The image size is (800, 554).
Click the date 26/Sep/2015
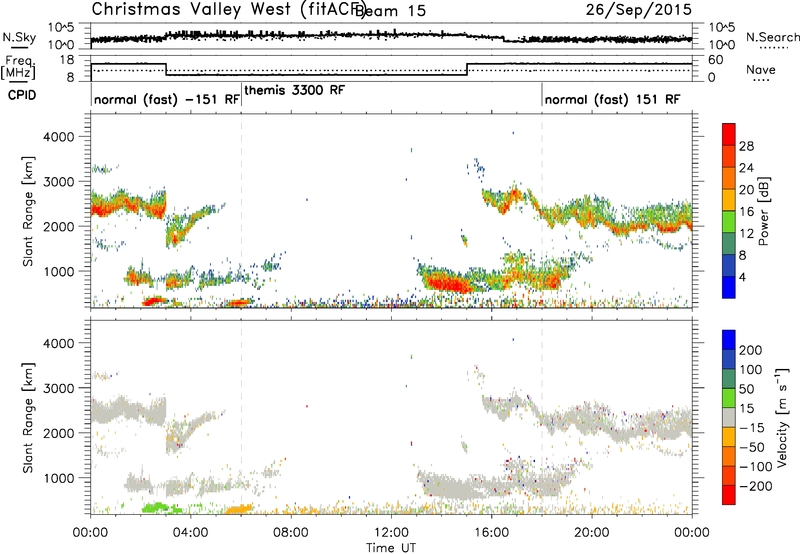(x=639, y=9)
